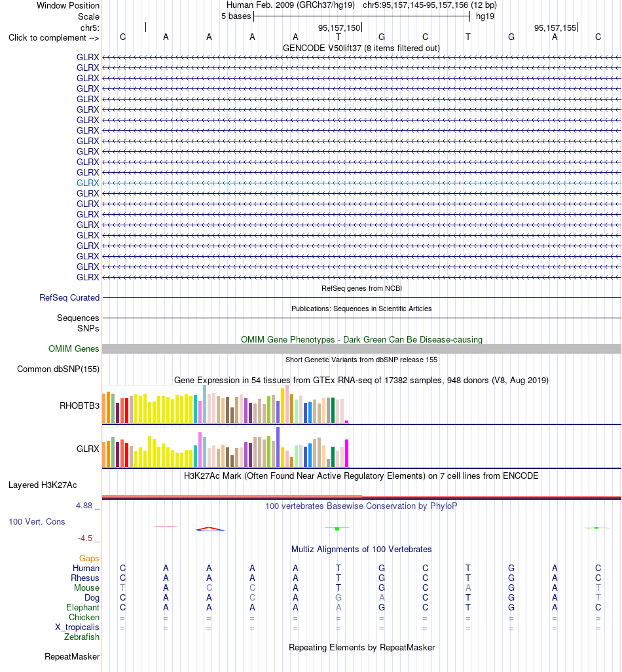The image size is (622, 672).
Task: Click the red conservation peak in PhyloP track
Action: click(x=209, y=529)
